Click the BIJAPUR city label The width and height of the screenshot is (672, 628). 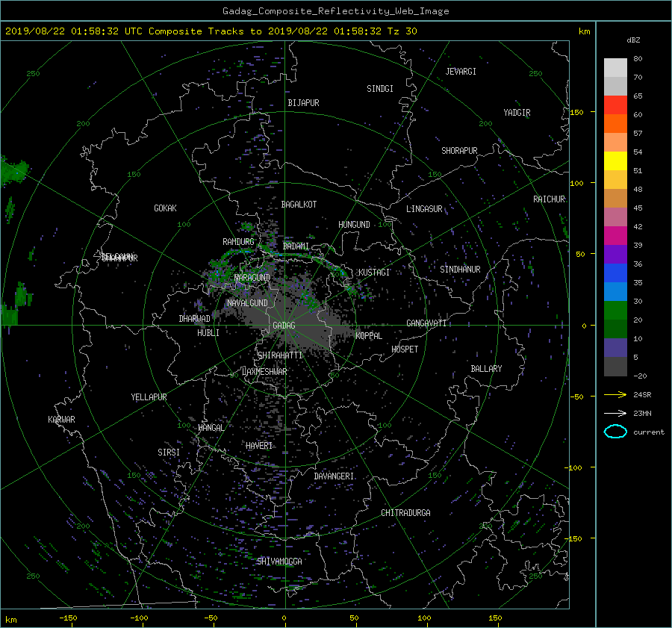point(303,103)
